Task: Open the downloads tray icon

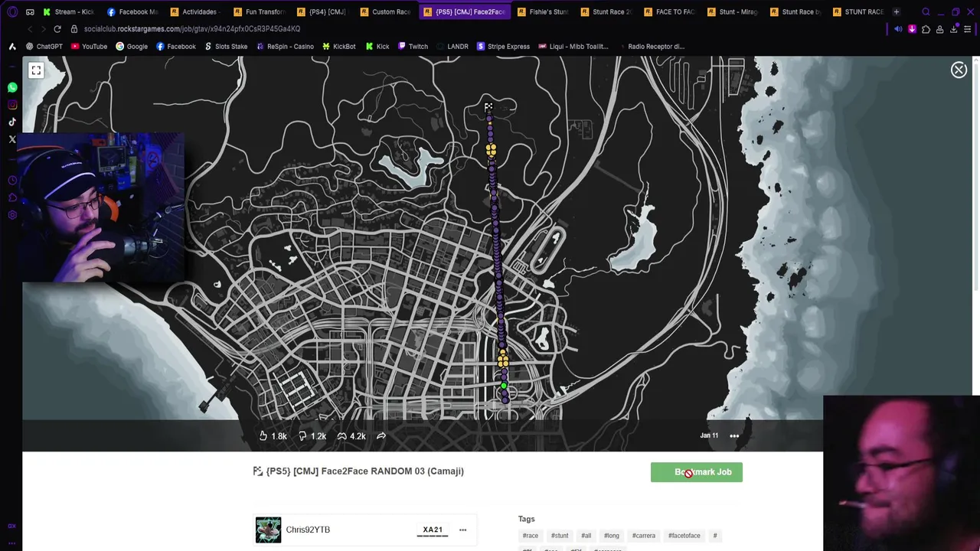Action: 954,29
